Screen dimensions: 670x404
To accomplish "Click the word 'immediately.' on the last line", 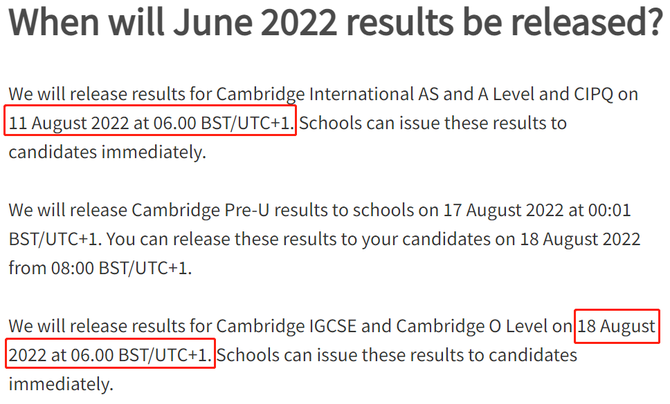I will [x=61, y=384].
